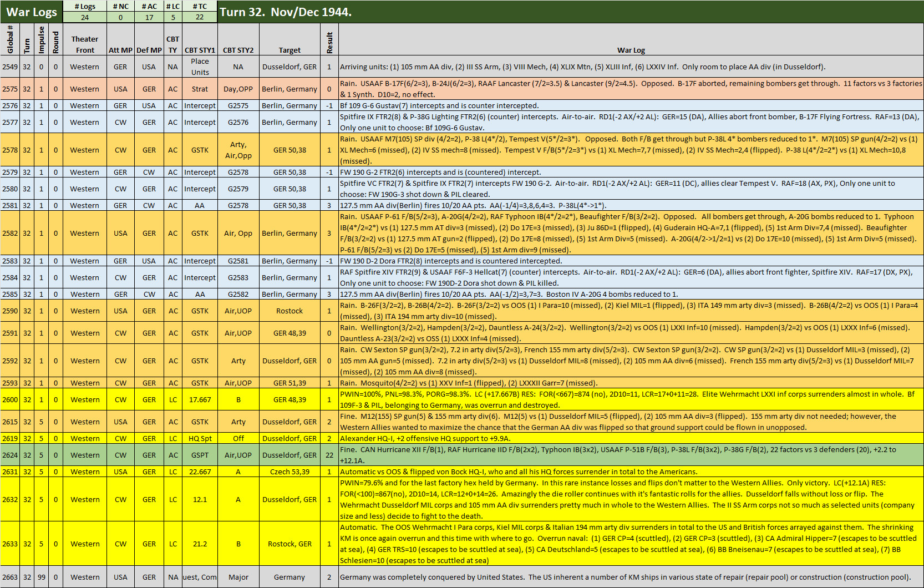Select the "Impulse" column header
The height and width of the screenshot is (588, 924).
click(x=41, y=39)
